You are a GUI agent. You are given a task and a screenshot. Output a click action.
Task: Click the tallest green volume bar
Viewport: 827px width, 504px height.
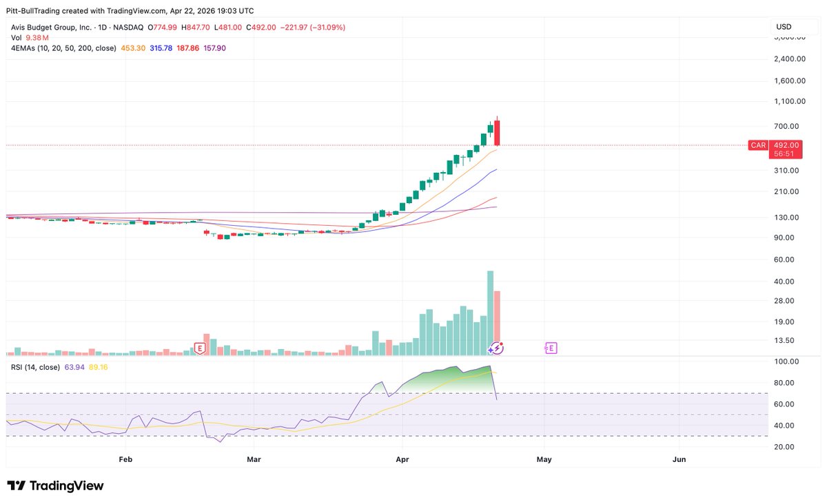[x=490, y=313]
